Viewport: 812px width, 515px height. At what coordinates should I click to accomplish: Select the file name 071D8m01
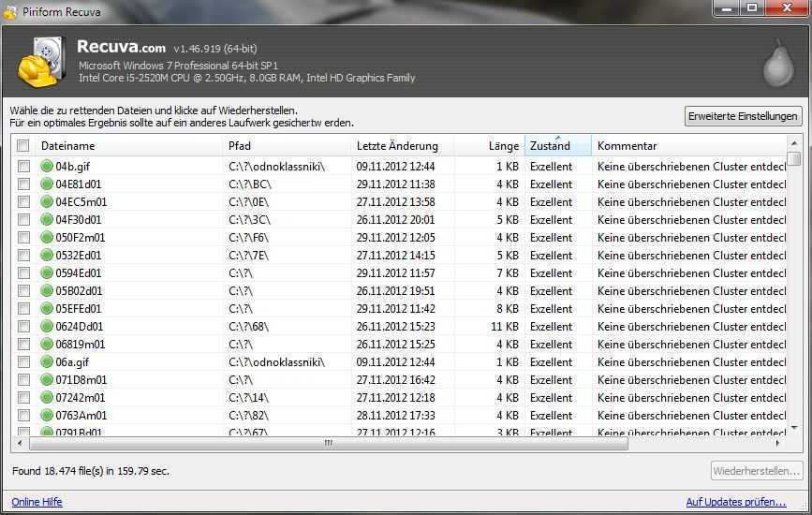pyautogui.click(x=81, y=379)
